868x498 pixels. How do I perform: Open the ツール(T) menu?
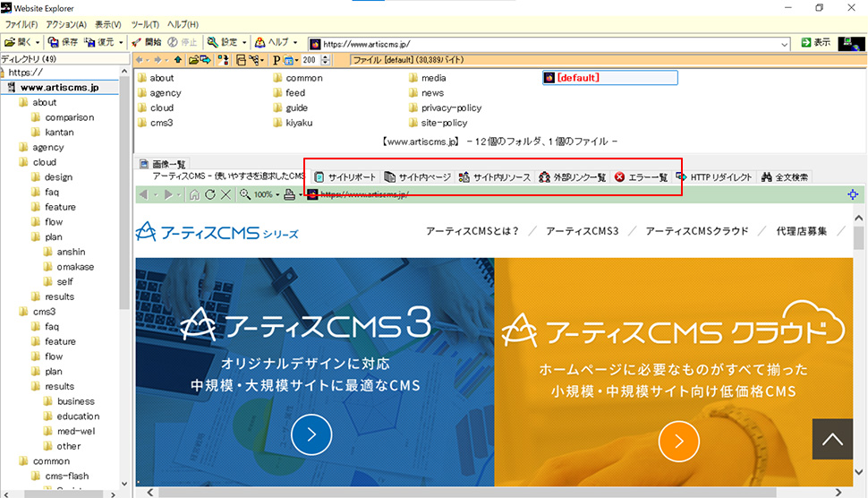click(145, 24)
